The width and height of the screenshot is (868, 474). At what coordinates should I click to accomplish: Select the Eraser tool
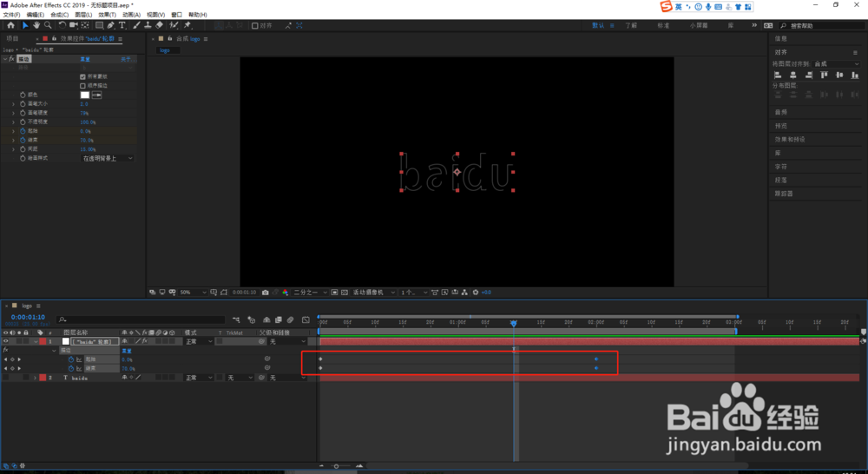pyautogui.click(x=160, y=25)
